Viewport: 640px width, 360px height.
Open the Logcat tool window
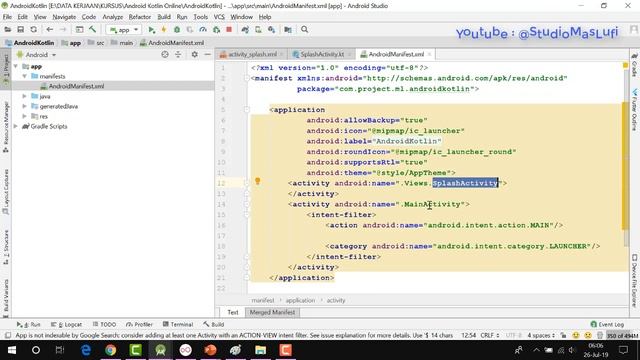click(67, 324)
